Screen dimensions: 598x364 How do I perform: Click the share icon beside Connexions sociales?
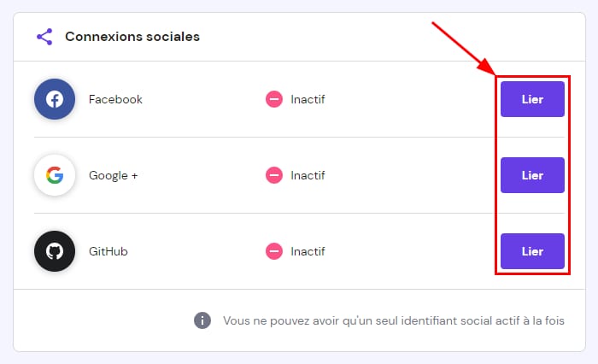pos(44,37)
